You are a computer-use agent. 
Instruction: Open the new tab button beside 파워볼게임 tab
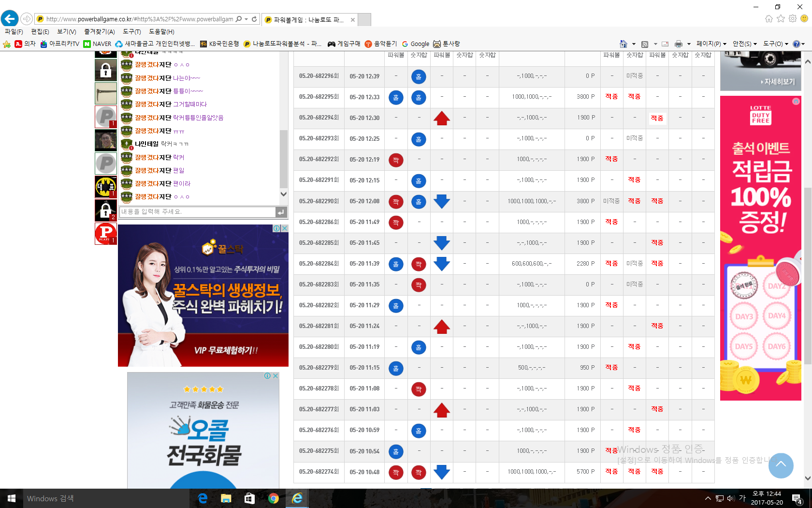tap(364, 20)
